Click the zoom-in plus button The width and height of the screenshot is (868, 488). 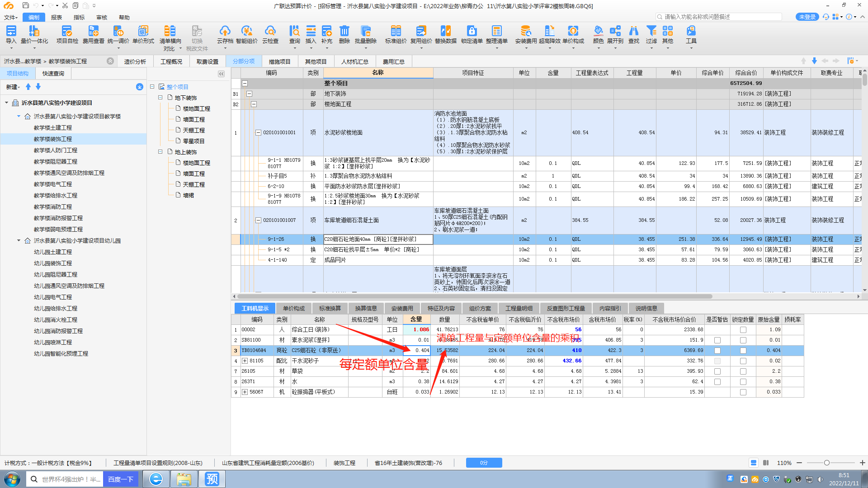[x=862, y=463]
